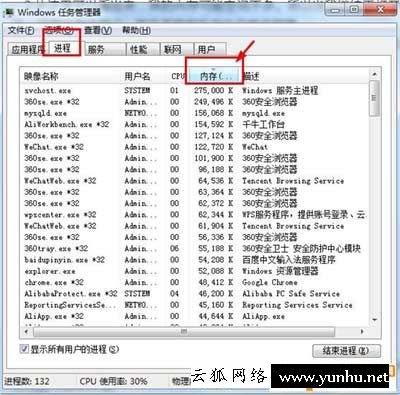This screenshot has height=395, width=400.
Task: Close the Windows 任务管理器 window
Action: pos(381,10)
